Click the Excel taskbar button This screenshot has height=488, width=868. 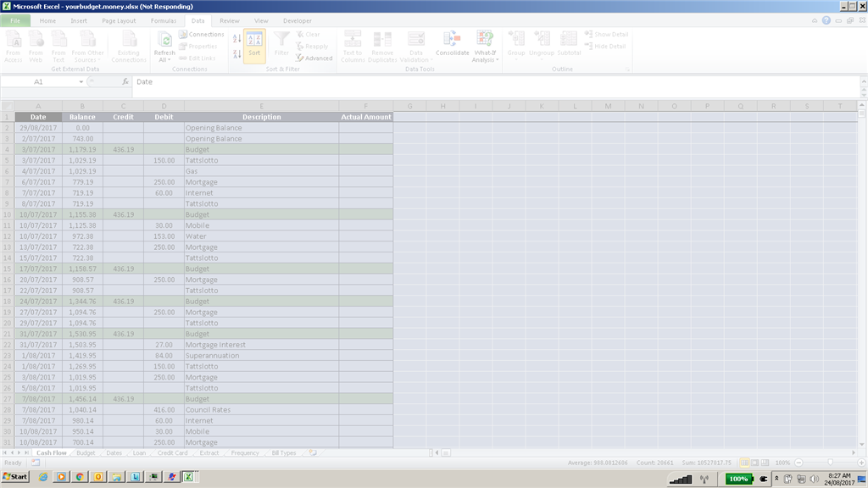[x=188, y=477]
